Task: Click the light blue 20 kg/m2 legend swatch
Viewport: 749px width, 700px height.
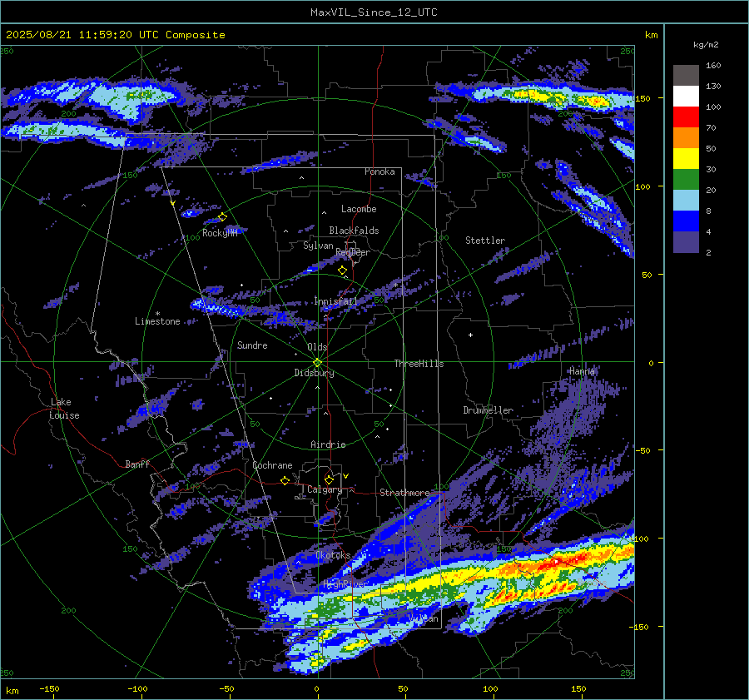Action: click(x=686, y=201)
